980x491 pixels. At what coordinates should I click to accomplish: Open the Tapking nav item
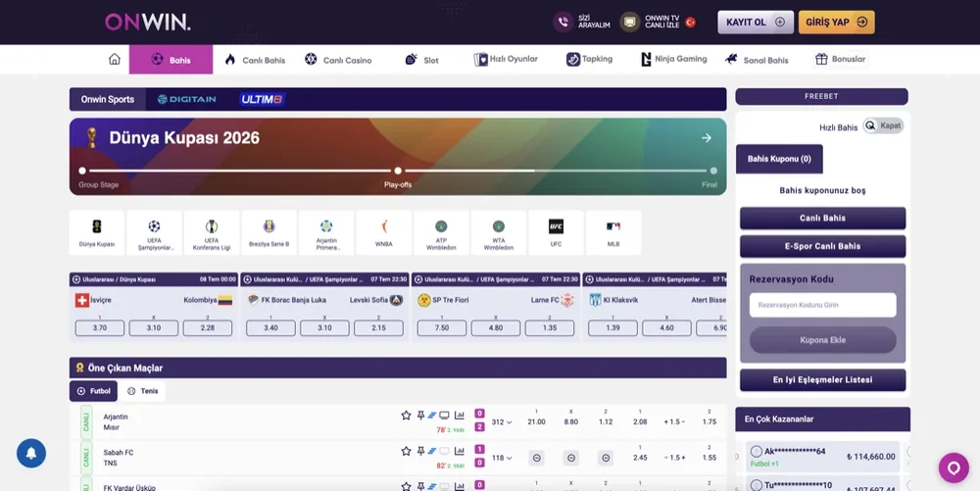589,60
